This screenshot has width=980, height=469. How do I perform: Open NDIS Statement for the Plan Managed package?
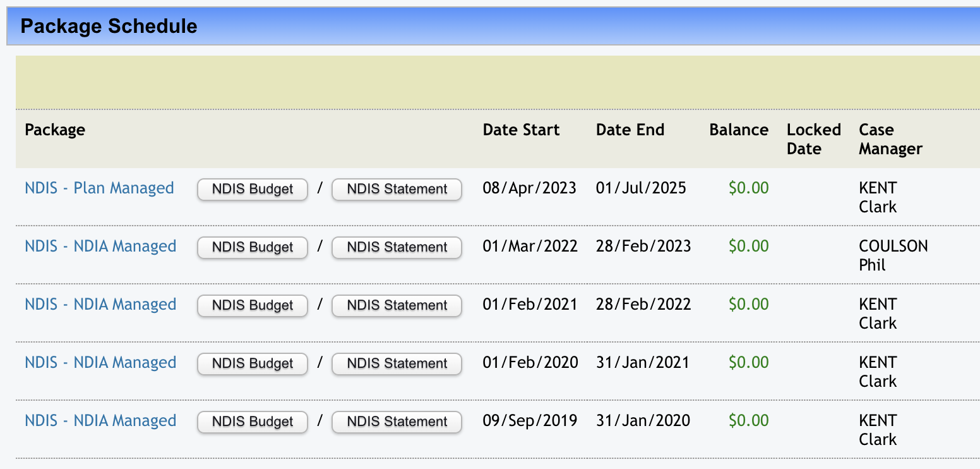(x=397, y=189)
